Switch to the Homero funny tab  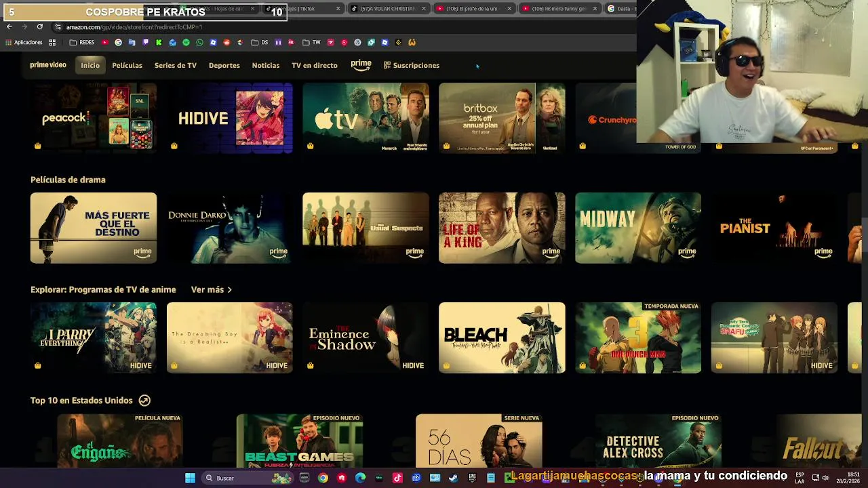click(x=559, y=9)
